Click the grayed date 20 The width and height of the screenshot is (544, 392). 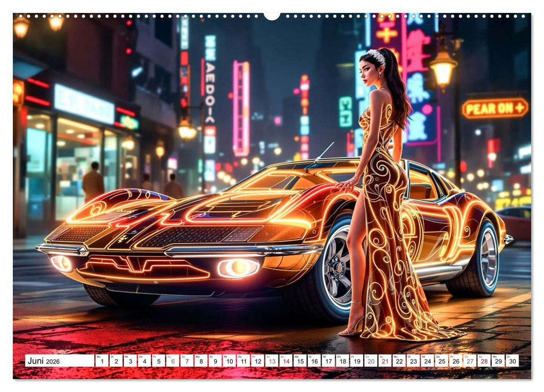(x=371, y=361)
